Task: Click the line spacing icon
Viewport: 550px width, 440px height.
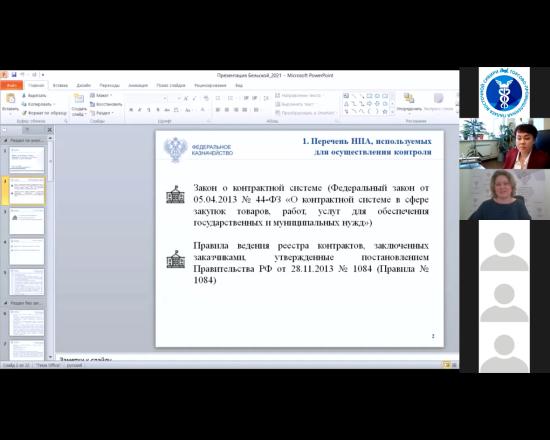Action: (266, 98)
